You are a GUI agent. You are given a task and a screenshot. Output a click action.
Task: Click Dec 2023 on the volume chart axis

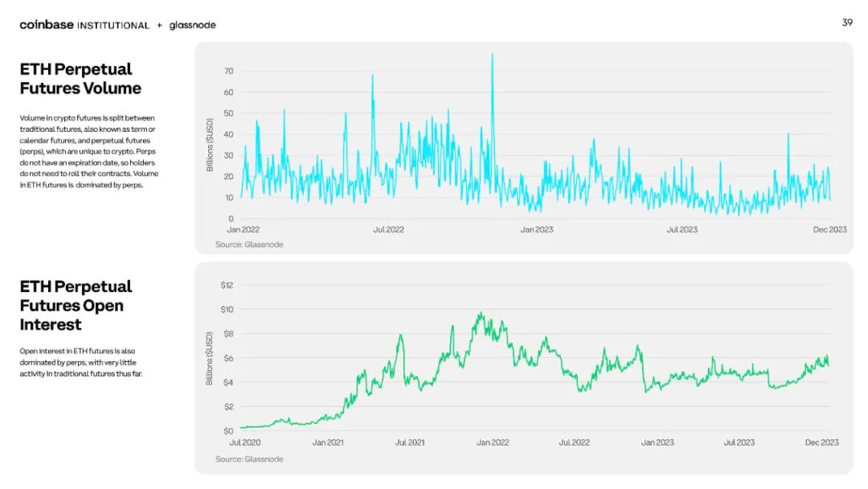(x=829, y=229)
